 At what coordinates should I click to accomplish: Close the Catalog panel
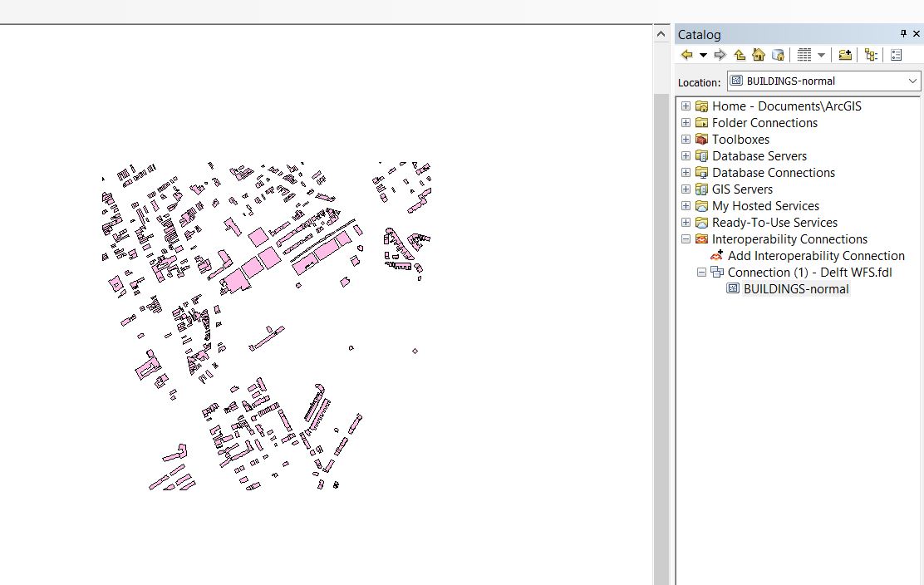coord(917,34)
